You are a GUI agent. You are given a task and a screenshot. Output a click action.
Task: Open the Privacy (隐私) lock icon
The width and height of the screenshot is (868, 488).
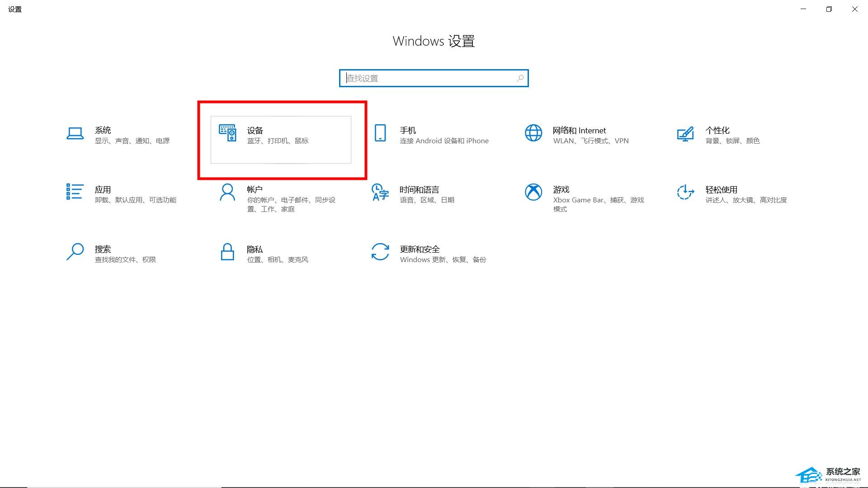[227, 252]
